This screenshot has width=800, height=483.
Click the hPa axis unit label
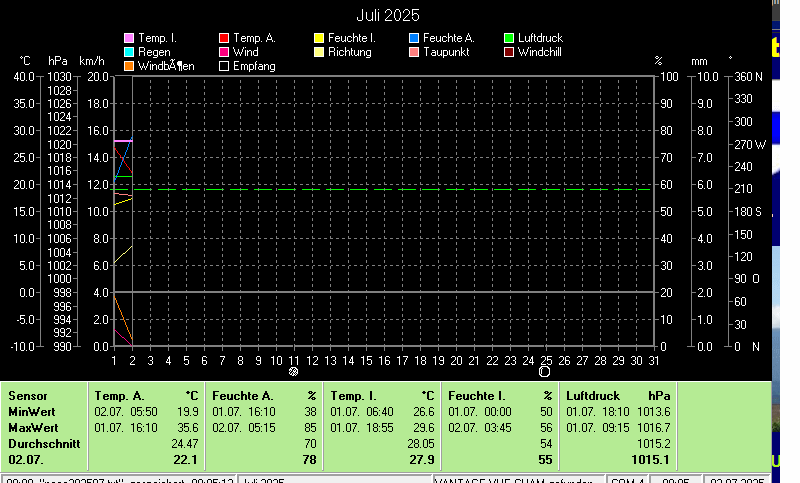58,61
